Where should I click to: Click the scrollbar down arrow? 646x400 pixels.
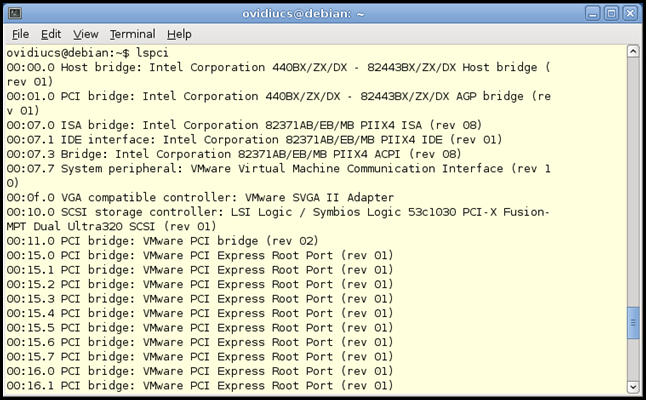pos(633,386)
